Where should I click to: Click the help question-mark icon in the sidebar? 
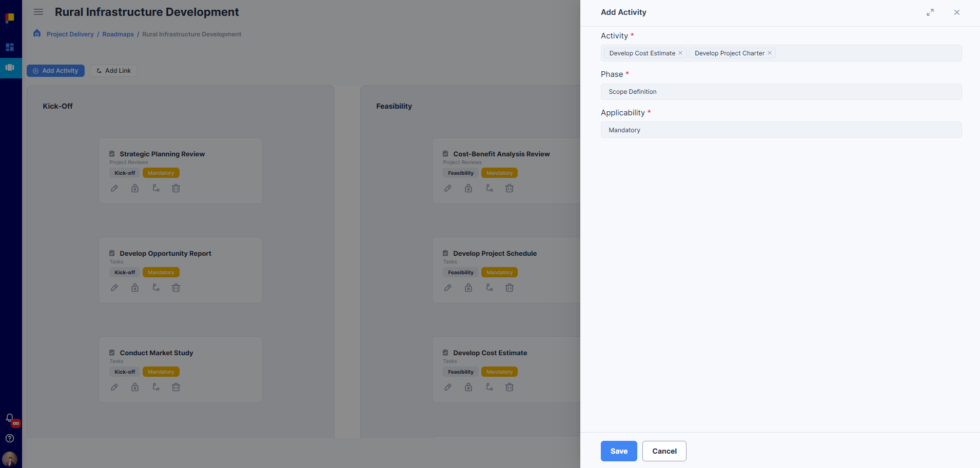10,438
